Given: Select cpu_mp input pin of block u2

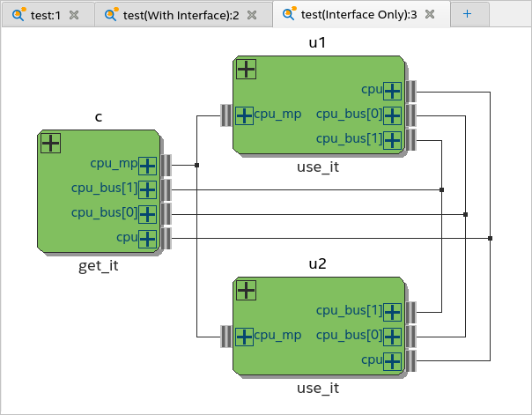Looking at the screenshot, I should 226,337.
